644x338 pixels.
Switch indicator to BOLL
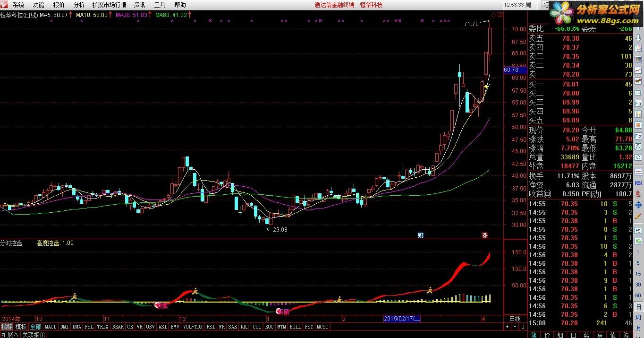tap(295, 327)
